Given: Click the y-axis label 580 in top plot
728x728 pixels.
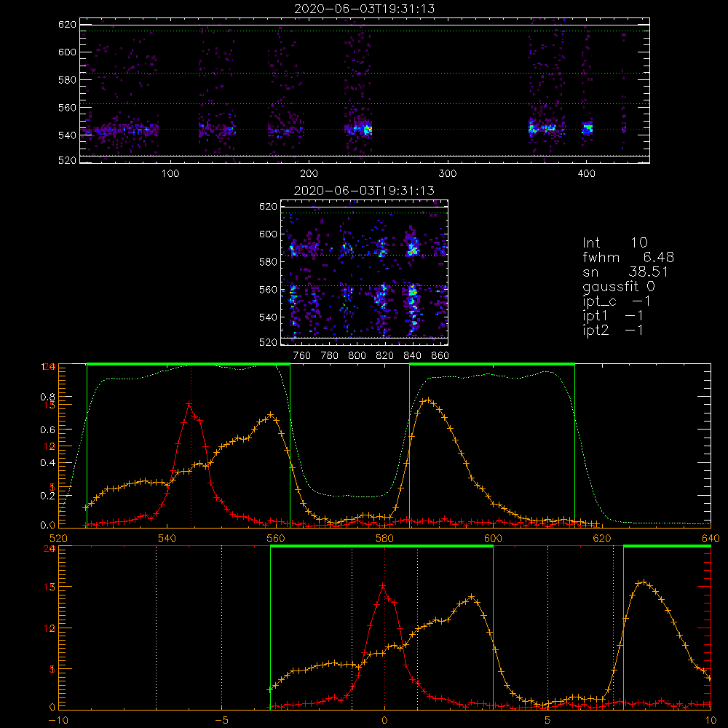Looking at the screenshot, I should click(x=67, y=80).
